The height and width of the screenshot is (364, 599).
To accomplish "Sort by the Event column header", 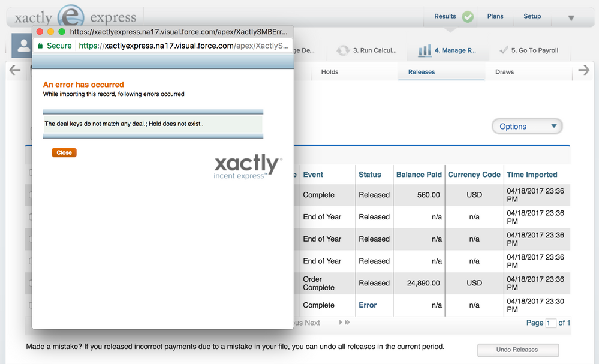I will [x=313, y=175].
